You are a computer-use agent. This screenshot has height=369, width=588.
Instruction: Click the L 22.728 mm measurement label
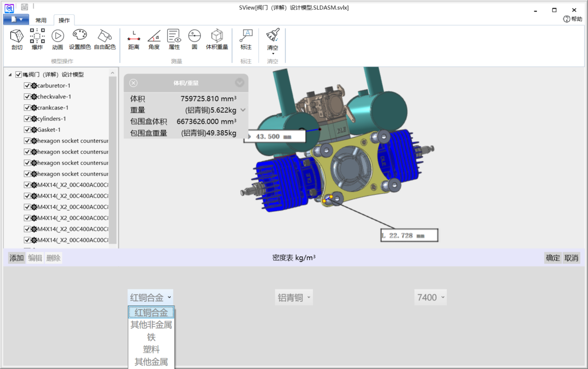click(409, 235)
